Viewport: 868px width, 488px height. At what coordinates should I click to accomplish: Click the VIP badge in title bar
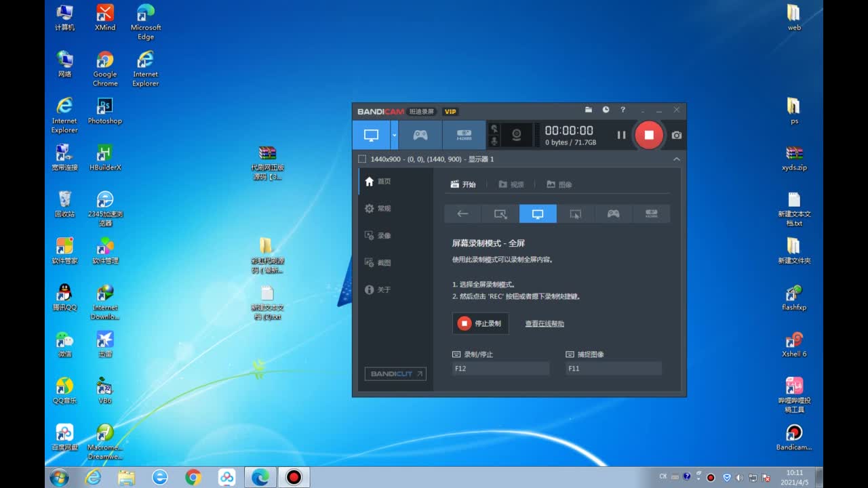point(450,111)
